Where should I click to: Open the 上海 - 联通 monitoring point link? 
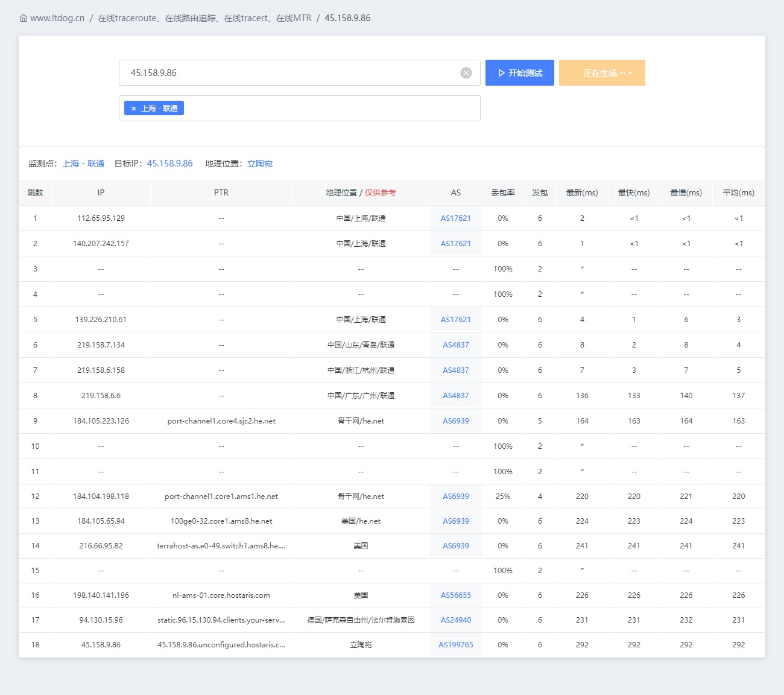(83, 163)
